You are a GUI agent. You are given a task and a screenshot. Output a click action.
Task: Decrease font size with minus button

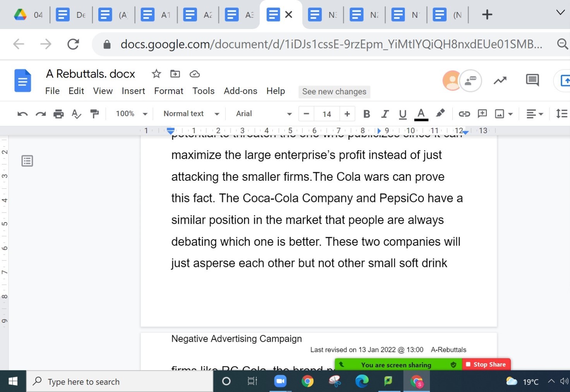pos(306,114)
